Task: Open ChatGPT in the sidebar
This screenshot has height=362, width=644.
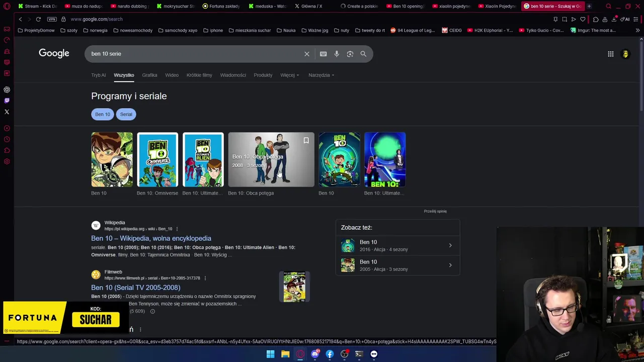Action: click(x=7, y=89)
